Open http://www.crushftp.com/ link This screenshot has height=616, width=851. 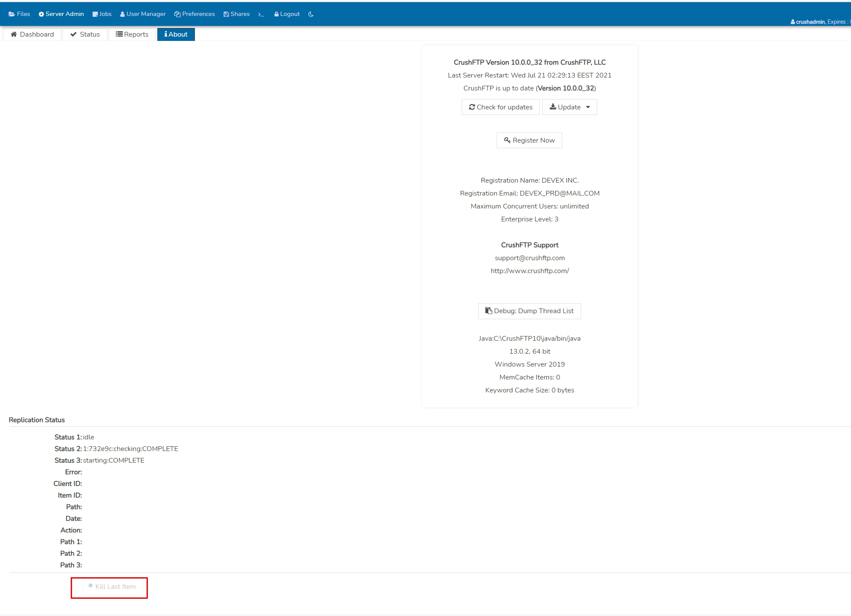coord(529,271)
